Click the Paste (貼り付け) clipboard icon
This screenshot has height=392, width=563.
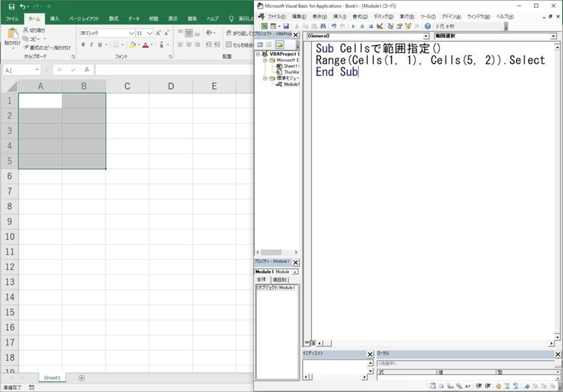(x=13, y=34)
